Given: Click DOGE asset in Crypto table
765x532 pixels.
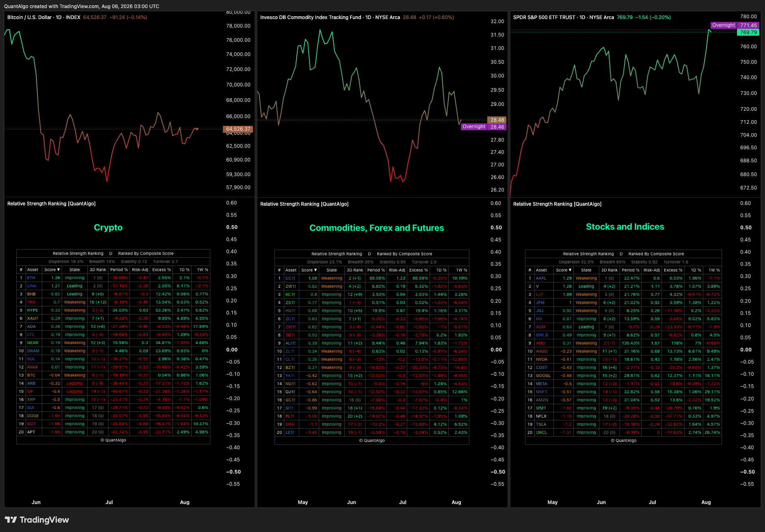Looking at the screenshot, I should click(x=33, y=416).
